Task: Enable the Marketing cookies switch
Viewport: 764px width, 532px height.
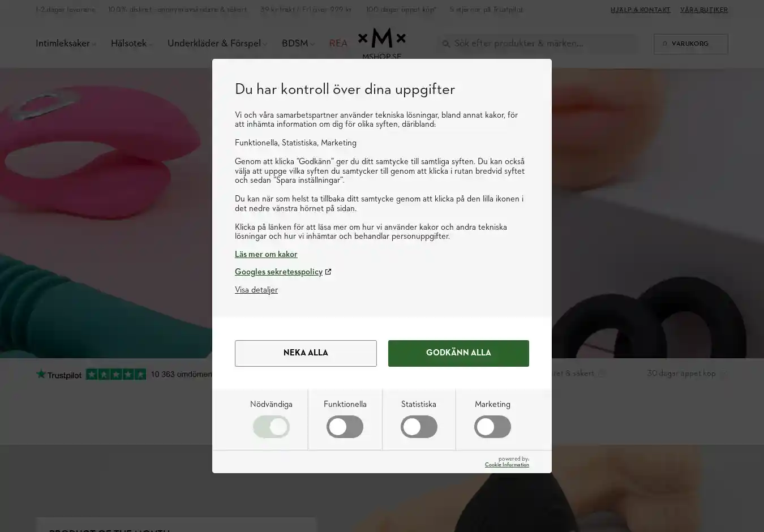Action: 492,427
